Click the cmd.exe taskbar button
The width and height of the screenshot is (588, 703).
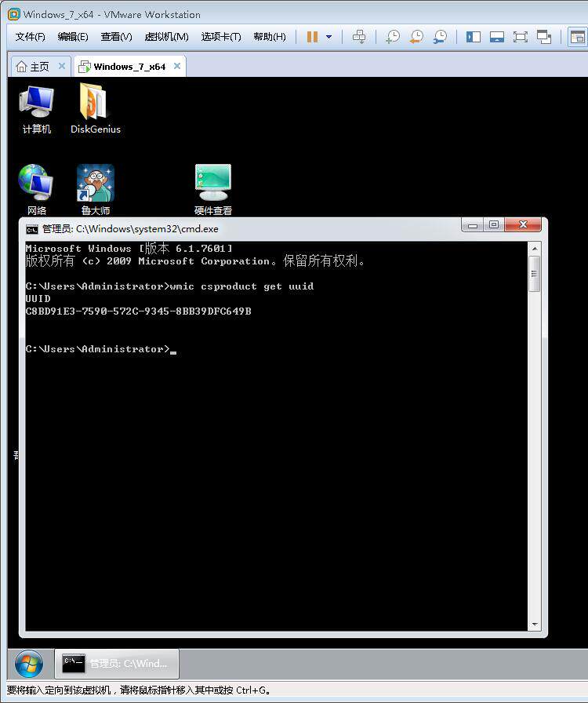(x=117, y=664)
